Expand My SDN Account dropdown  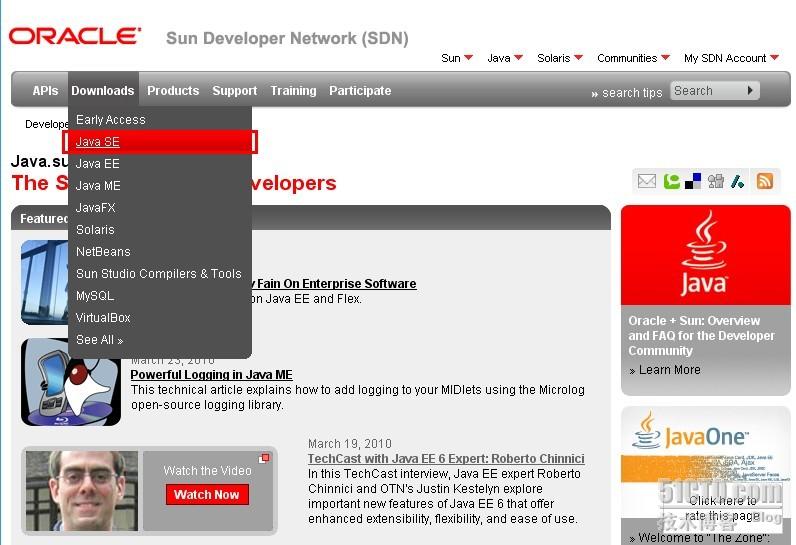(x=731, y=58)
